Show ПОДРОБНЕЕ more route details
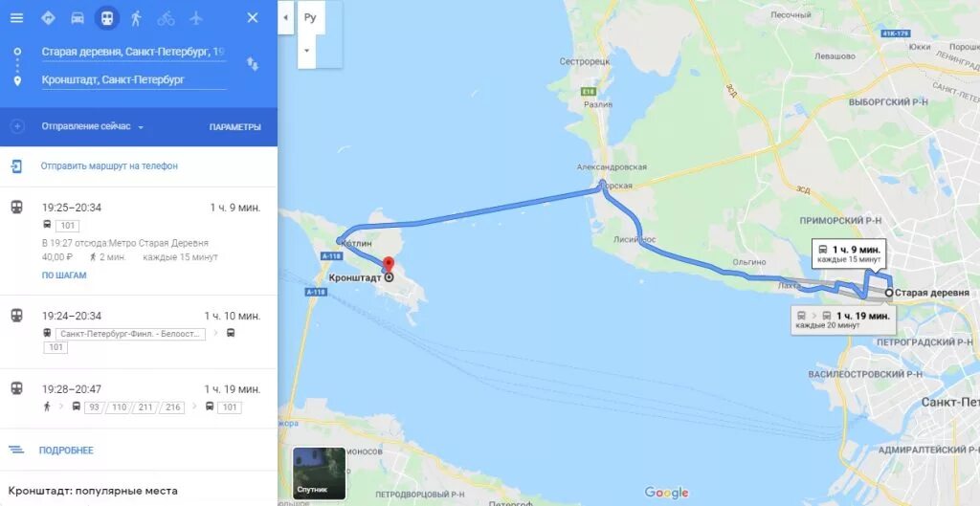 pos(66,451)
